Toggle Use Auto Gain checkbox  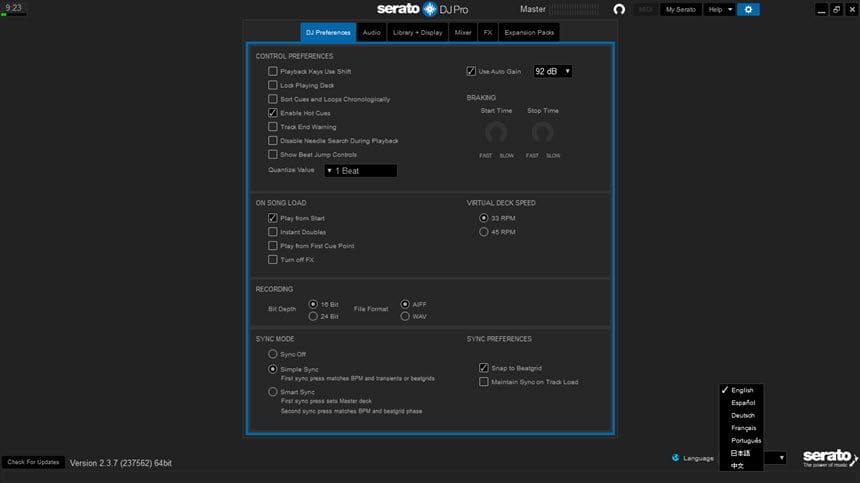[x=471, y=71]
